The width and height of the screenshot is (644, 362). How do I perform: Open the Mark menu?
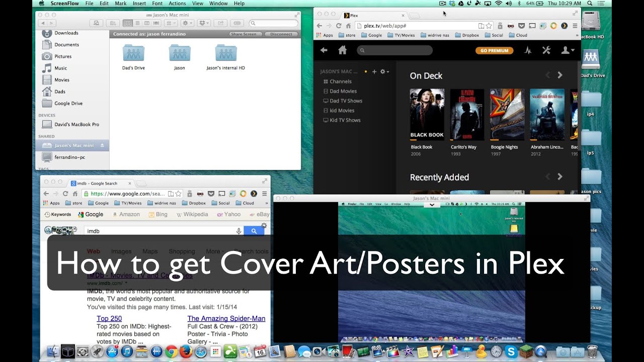(121, 4)
